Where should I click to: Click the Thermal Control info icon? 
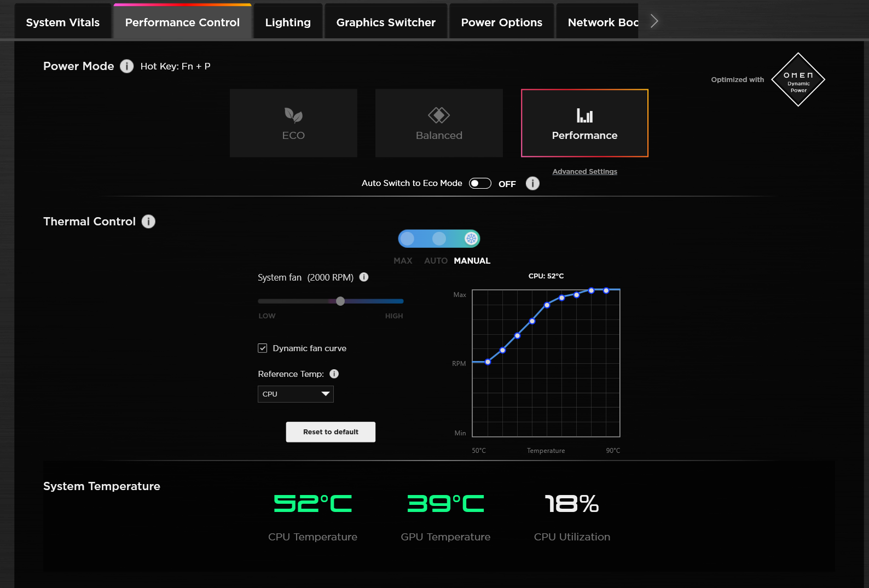[x=148, y=222]
